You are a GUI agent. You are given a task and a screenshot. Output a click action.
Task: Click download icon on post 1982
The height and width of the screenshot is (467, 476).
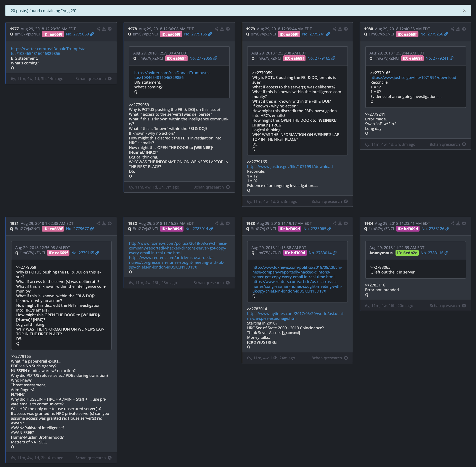(x=222, y=223)
